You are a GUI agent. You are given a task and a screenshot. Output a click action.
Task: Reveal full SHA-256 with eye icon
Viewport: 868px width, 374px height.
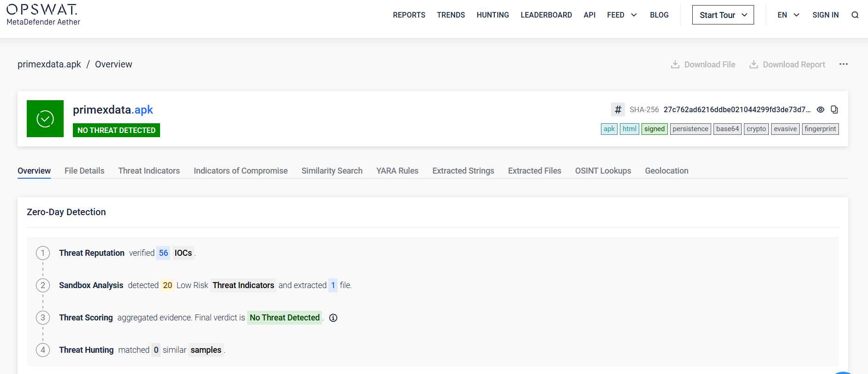point(820,109)
